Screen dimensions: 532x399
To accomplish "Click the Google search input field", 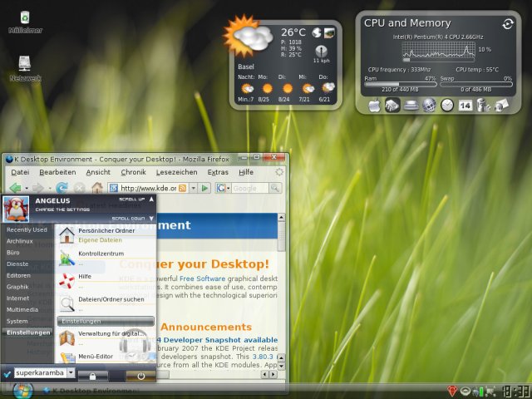I will click(250, 188).
